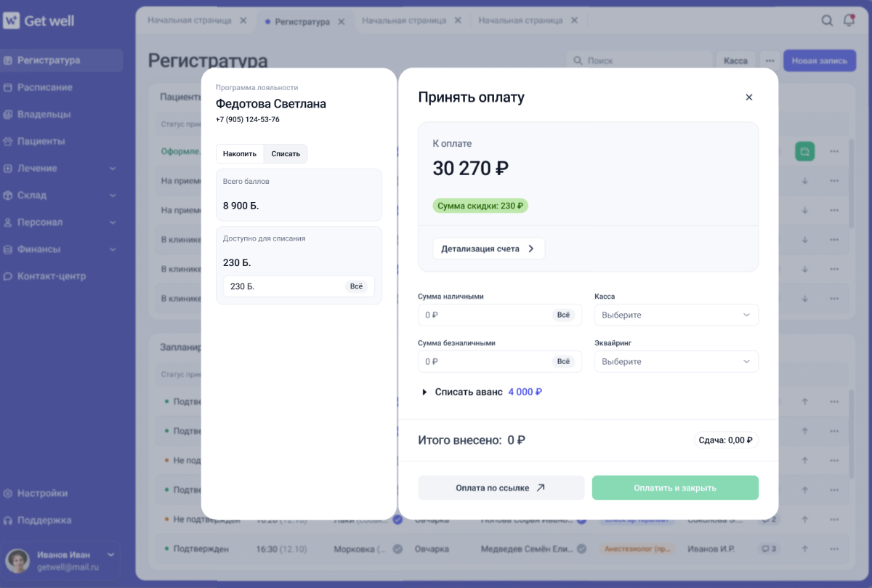Select the Списать loyalty toggle
Viewport: 872px width, 588px height.
coord(286,153)
